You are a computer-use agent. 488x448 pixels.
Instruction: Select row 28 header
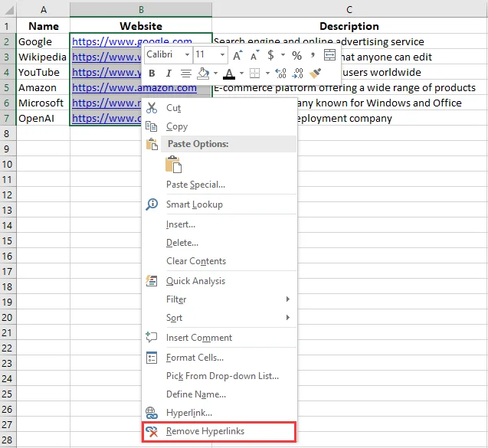click(x=8, y=440)
